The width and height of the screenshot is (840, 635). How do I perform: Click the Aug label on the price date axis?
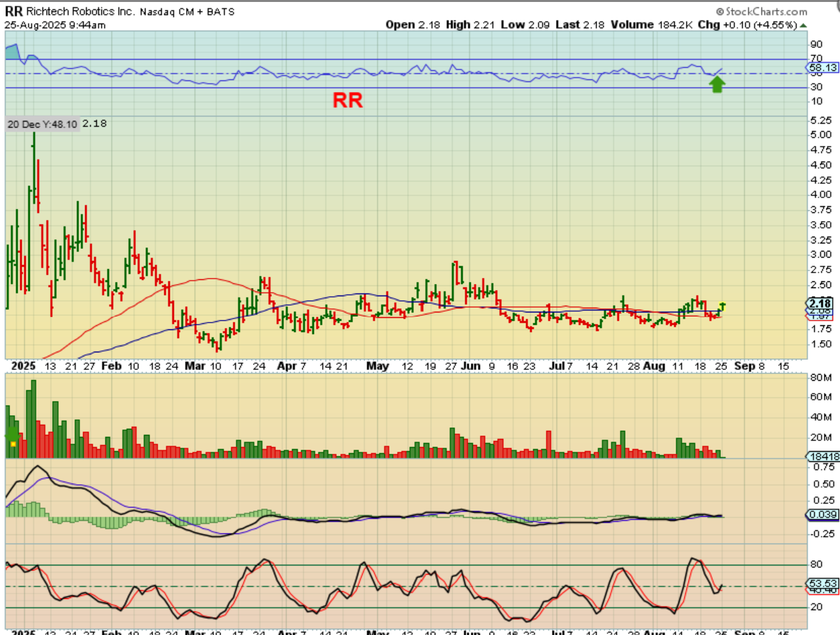click(x=654, y=366)
